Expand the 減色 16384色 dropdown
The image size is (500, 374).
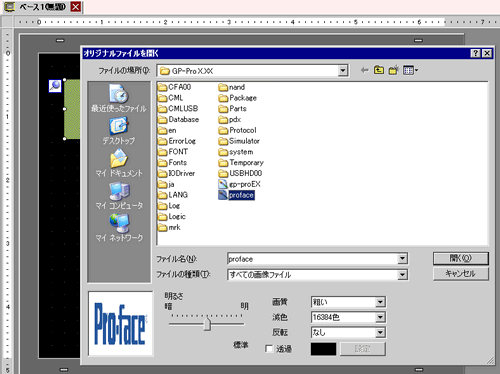380,317
